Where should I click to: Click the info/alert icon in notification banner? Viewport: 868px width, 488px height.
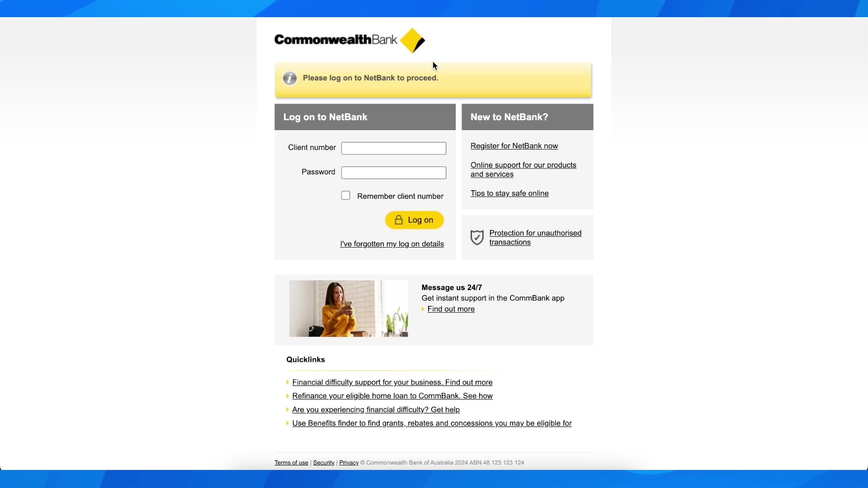289,78
